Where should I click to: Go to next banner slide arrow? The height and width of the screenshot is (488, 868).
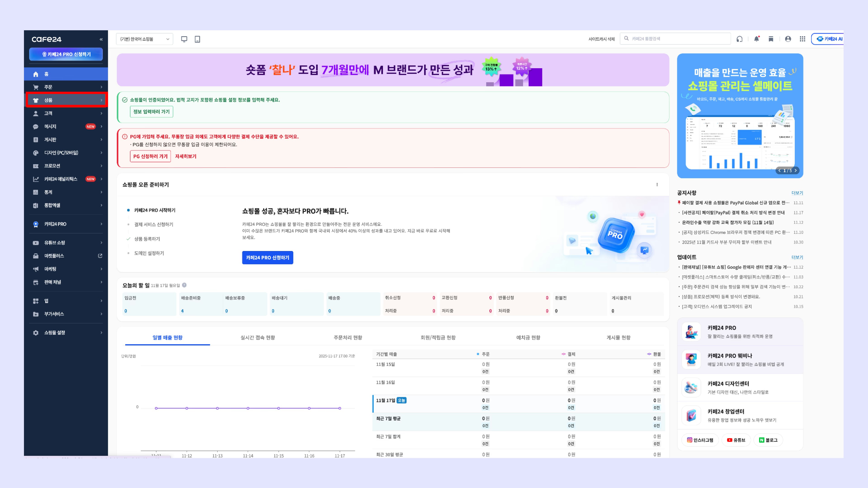[796, 170]
